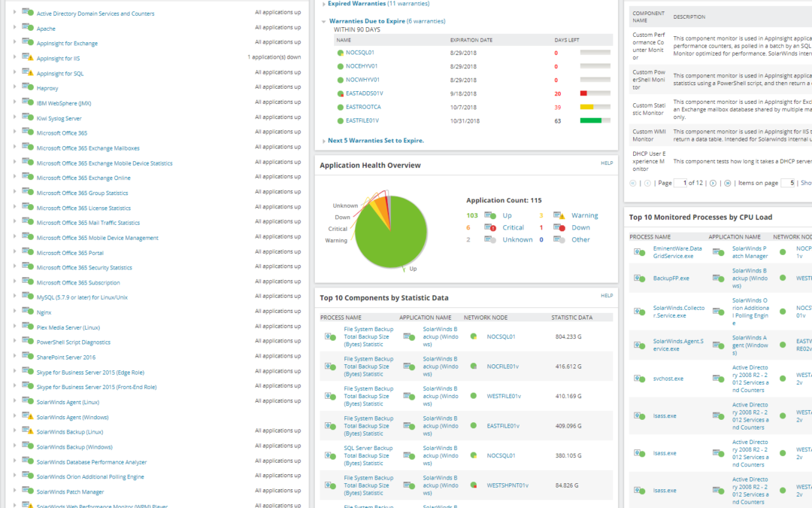
Task: Click the DAYS LEFT column header
Action: tap(567, 40)
